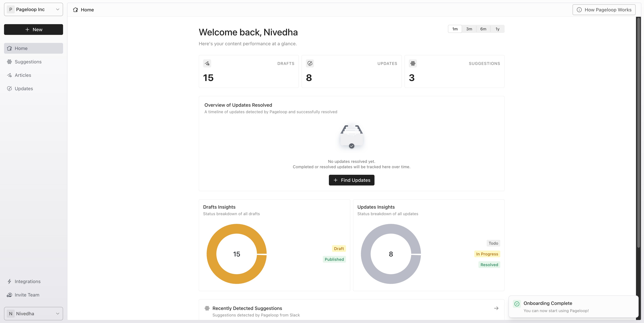The width and height of the screenshot is (644, 323).
Task: Click the info icon in How Pageloop Works
Action: coord(579,10)
